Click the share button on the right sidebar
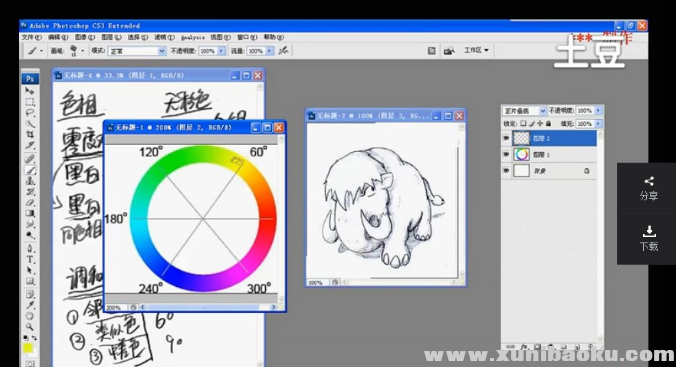This screenshot has height=367, width=677. pyautogui.click(x=649, y=188)
